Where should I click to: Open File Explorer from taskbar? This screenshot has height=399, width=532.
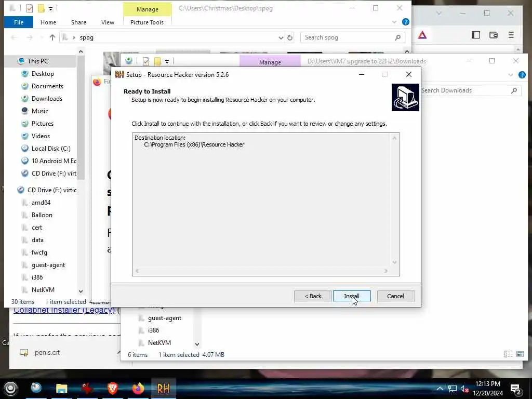[x=61, y=388]
